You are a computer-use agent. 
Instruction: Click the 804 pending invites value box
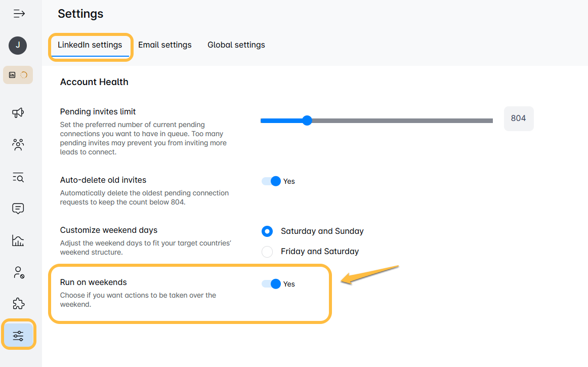tap(519, 118)
